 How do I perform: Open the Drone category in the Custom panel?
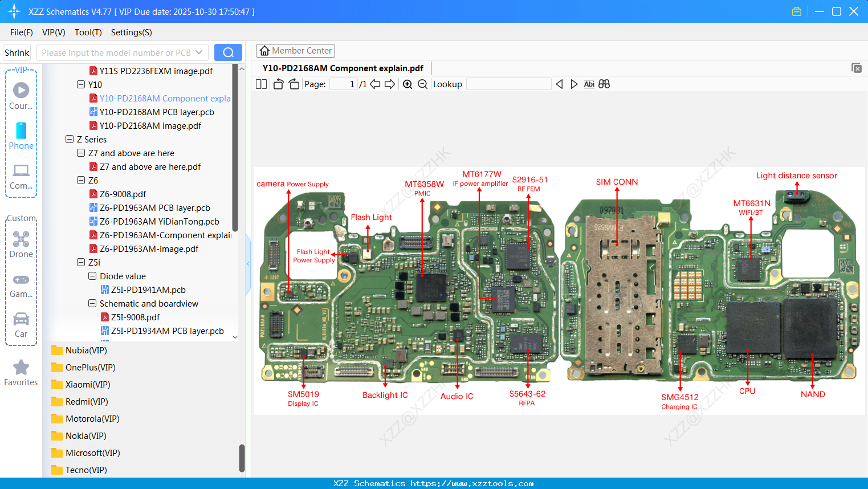(21, 242)
